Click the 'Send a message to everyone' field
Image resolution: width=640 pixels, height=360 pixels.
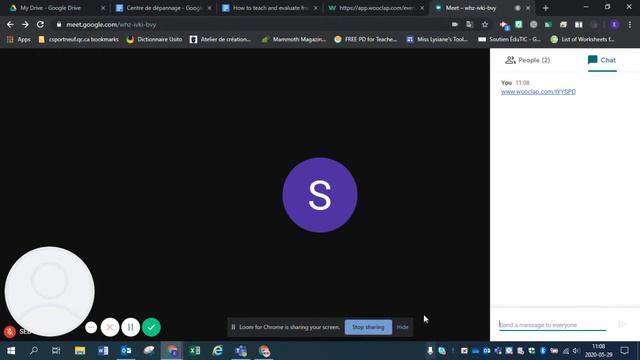click(552, 325)
